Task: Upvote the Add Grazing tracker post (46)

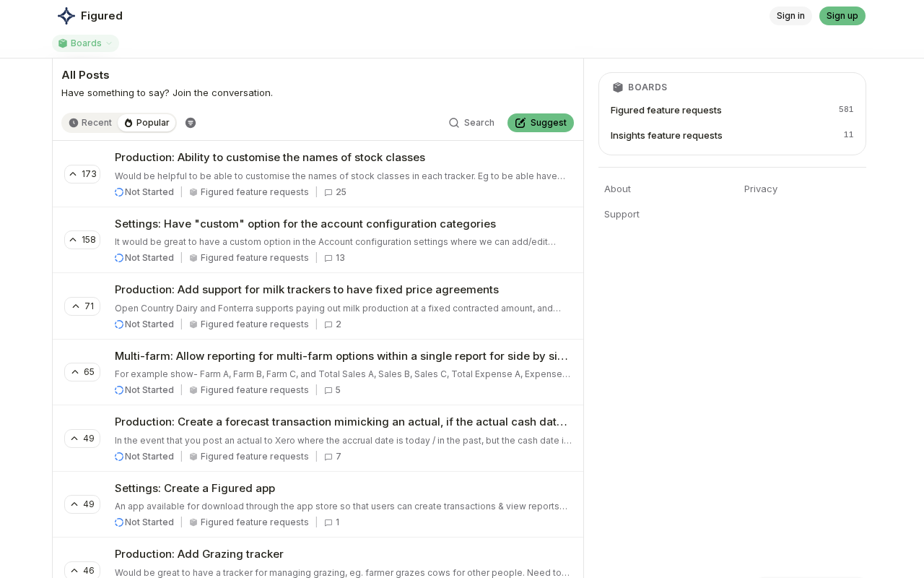Action: 82,571
